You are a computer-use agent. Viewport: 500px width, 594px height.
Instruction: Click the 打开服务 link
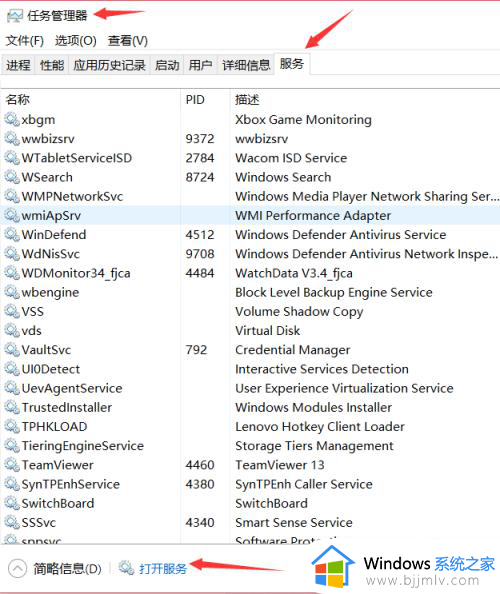pyautogui.click(x=163, y=569)
